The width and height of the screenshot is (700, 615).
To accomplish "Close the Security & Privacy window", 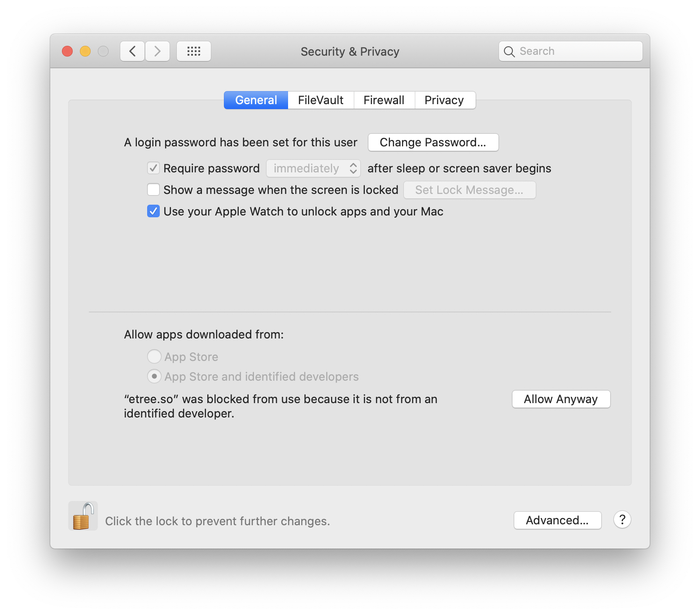I will point(67,51).
